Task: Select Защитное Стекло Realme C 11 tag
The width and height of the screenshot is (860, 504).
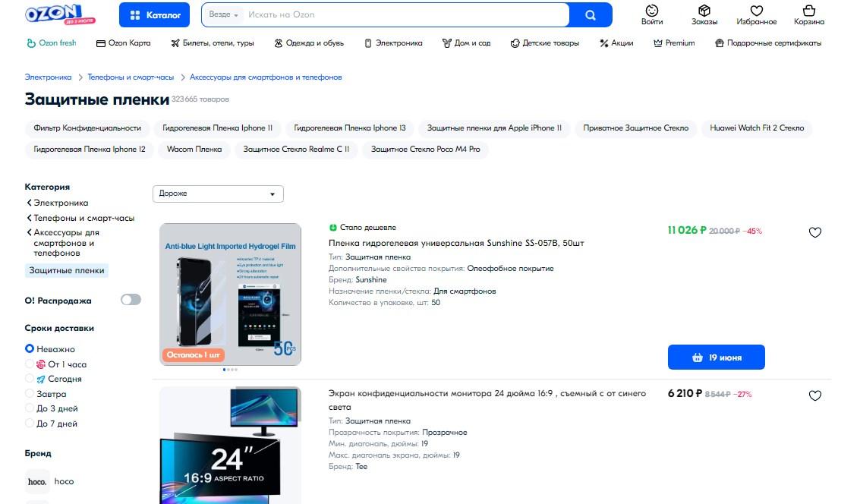Action: click(296, 150)
